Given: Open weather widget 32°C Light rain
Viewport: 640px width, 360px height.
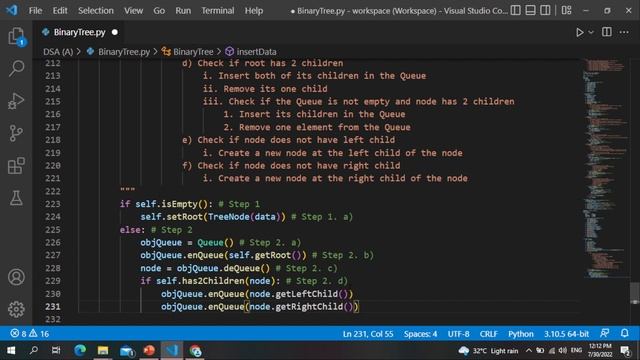Looking at the screenshot, I should (488, 351).
